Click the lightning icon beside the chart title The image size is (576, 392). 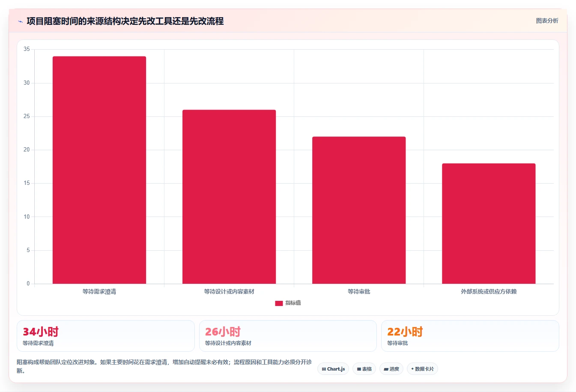20,21
